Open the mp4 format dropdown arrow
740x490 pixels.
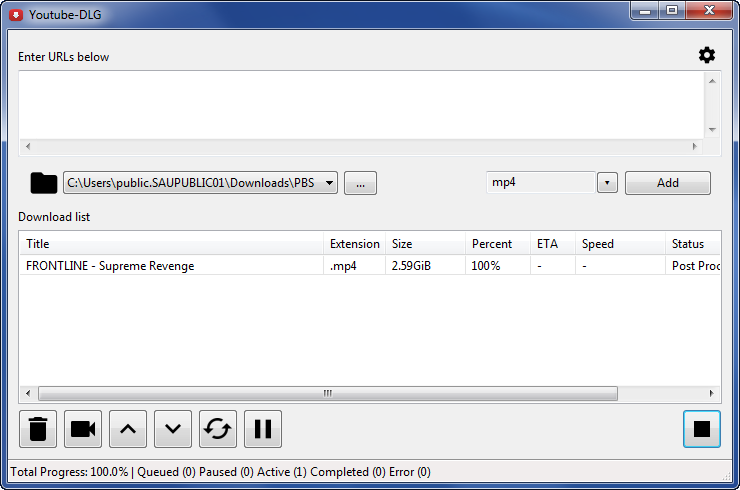[x=607, y=183]
